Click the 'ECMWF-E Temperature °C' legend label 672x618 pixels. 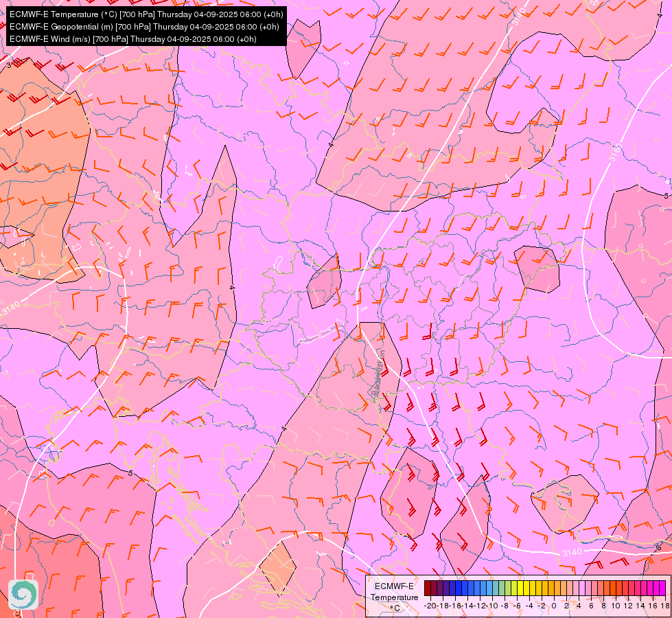point(394,597)
